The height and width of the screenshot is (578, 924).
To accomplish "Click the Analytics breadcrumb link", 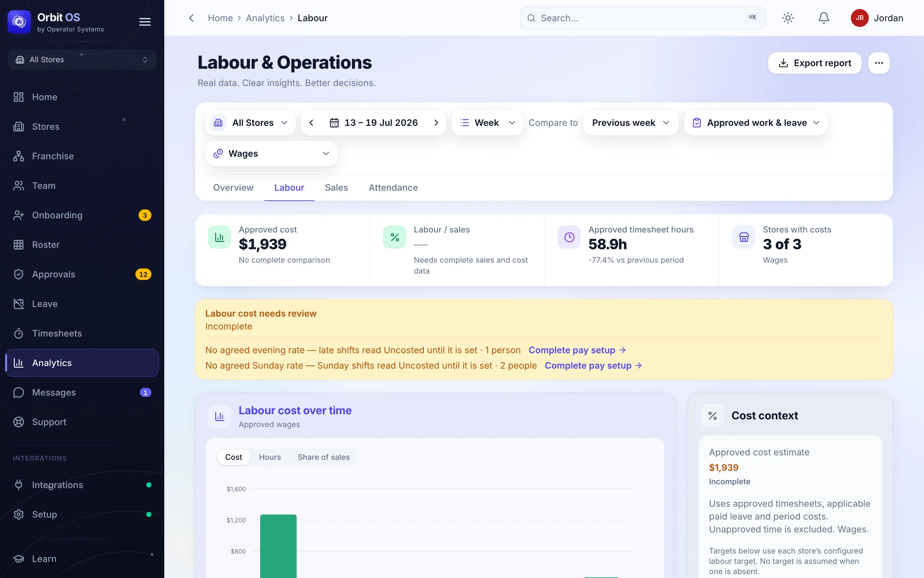I will click(265, 18).
